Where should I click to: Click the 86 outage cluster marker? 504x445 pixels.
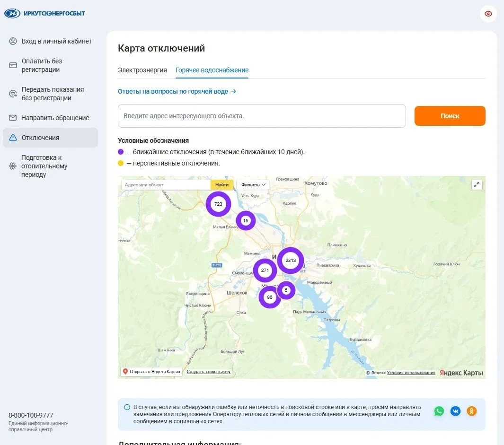point(270,297)
